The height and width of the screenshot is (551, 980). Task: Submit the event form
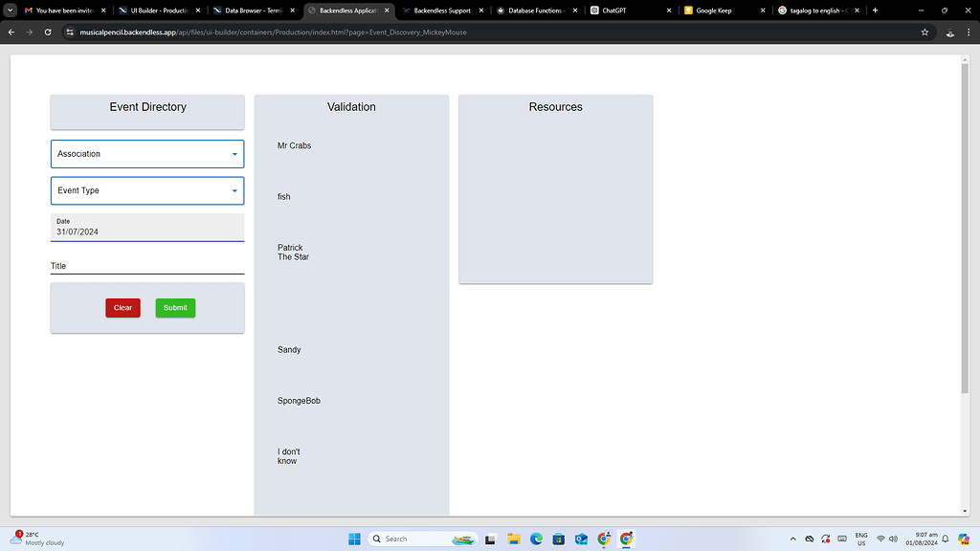click(x=176, y=308)
